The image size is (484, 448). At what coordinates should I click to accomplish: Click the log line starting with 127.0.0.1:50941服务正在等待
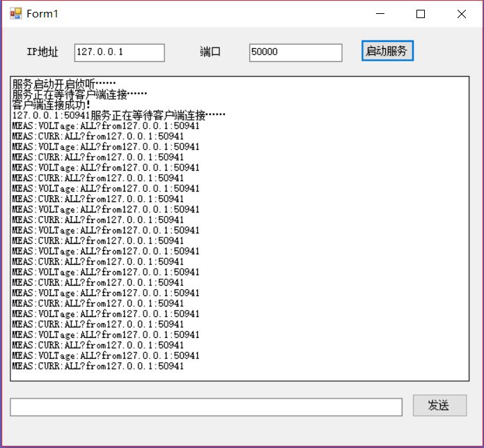[x=119, y=115]
